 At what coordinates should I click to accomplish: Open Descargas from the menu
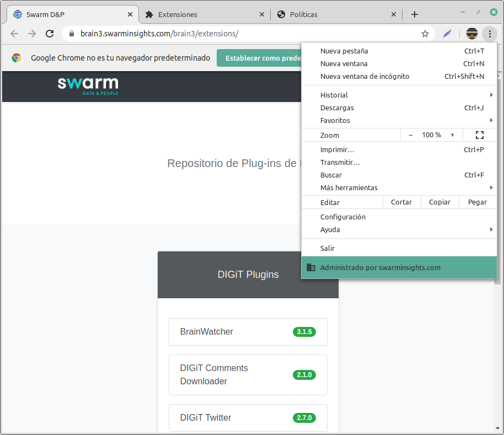point(399,108)
